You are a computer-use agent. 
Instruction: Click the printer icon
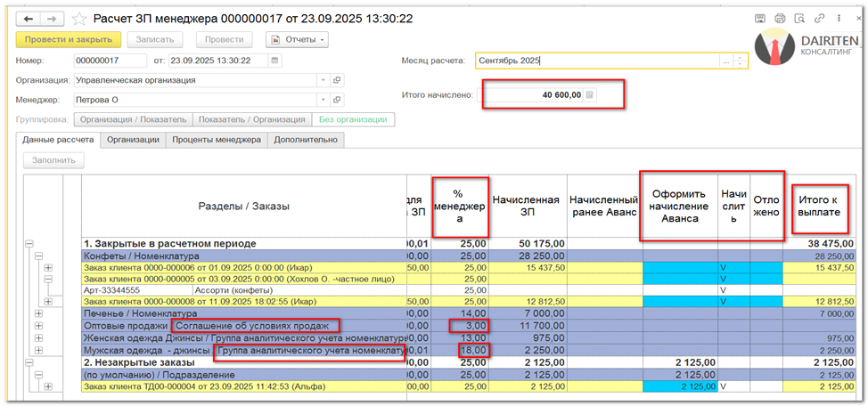point(780,19)
